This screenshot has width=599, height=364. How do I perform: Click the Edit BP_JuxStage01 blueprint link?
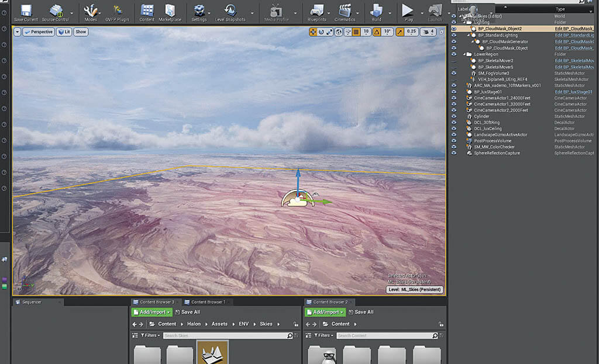[x=573, y=92]
